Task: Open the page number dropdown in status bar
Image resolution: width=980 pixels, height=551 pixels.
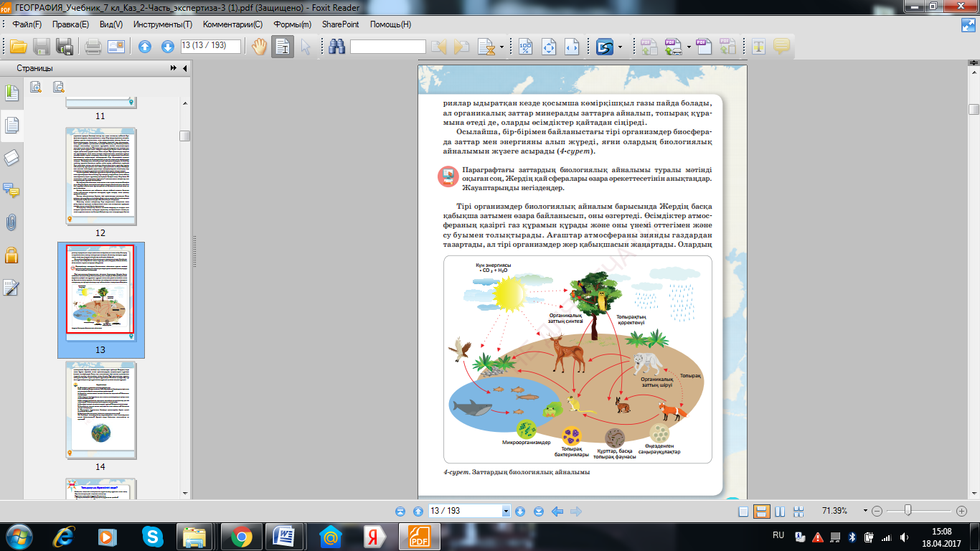Action: 506,512
